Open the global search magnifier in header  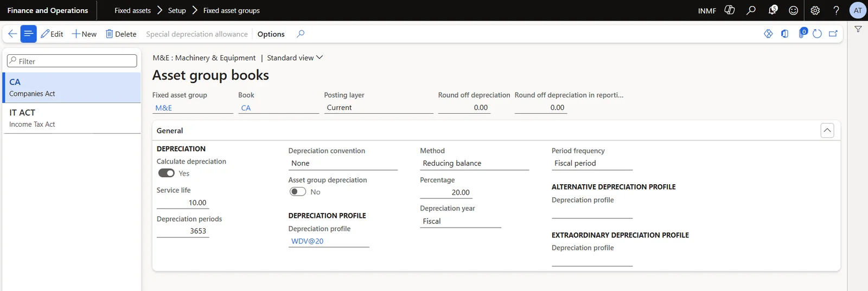(751, 10)
